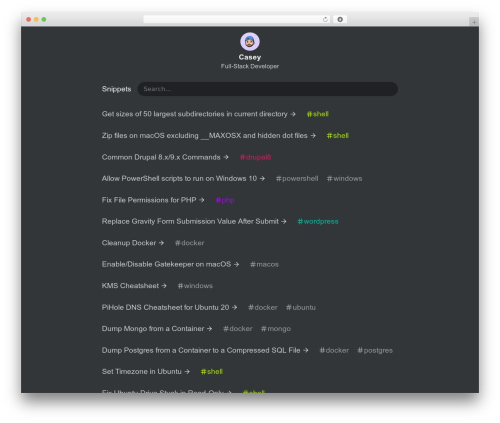Select the #powershell tag
500x423 pixels.
click(297, 179)
